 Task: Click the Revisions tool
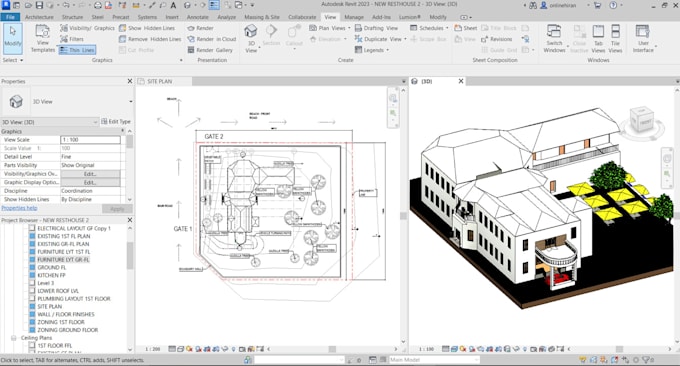click(497, 39)
